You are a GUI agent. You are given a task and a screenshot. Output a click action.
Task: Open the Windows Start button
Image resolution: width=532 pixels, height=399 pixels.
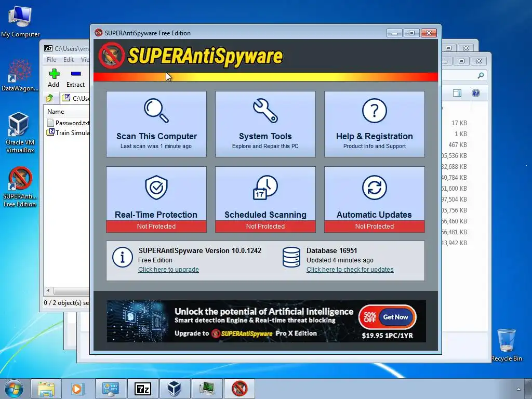point(14,389)
